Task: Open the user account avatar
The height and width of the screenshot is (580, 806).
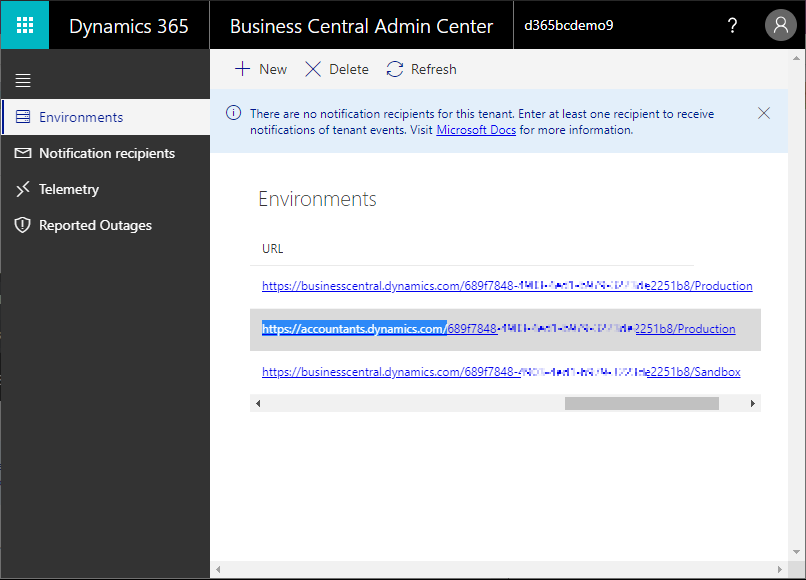Action: coord(781,25)
